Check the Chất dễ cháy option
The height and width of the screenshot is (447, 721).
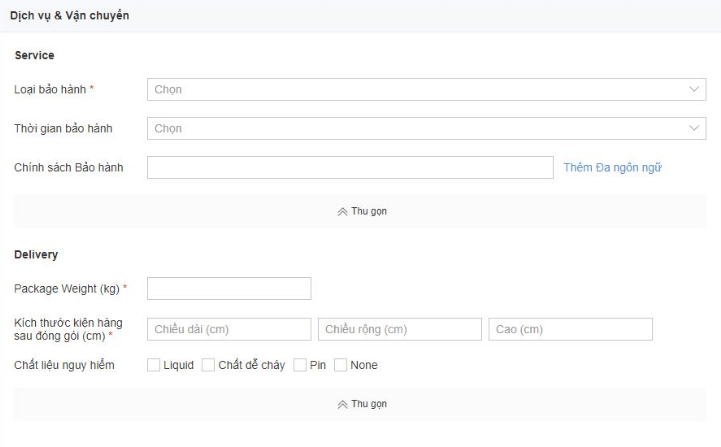(x=208, y=365)
